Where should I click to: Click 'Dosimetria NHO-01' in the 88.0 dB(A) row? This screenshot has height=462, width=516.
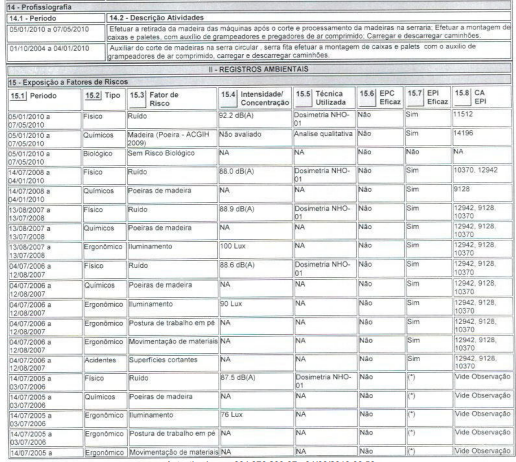(321, 175)
